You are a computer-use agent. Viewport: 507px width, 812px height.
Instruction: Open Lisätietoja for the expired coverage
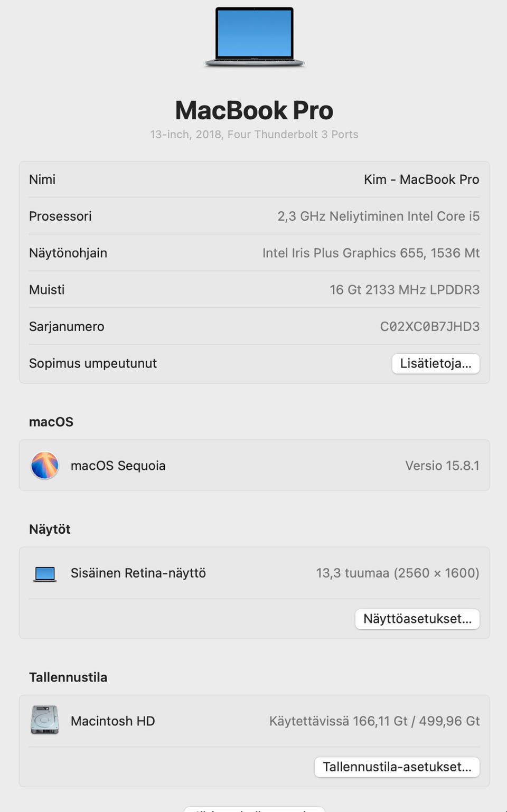click(x=436, y=364)
